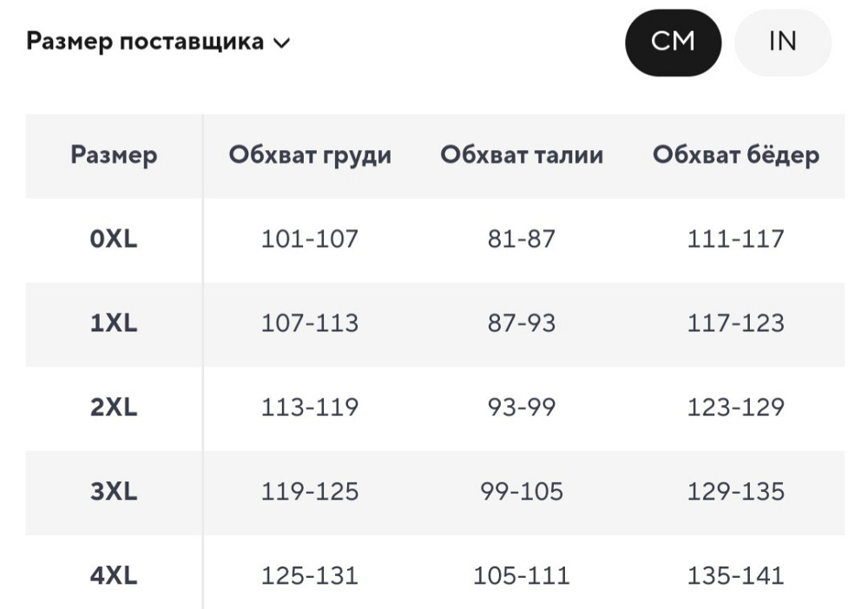The width and height of the screenshot is (868, 609).
Task: Select the CM unit toggle
Action: pyautogui.click(x=674, y=41)
